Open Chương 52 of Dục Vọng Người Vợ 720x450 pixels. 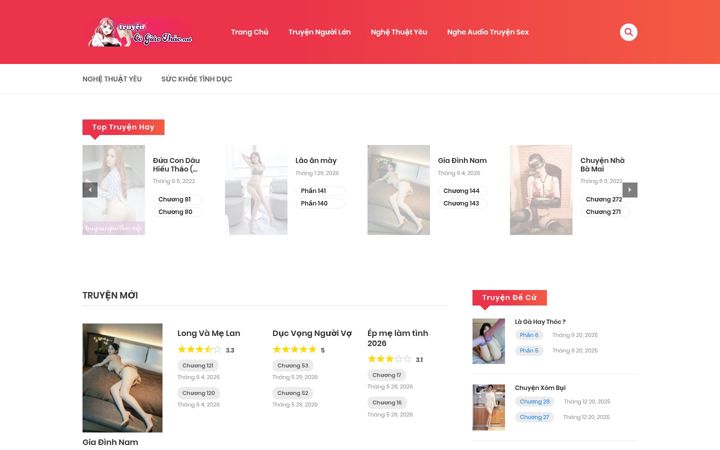point(292,393)
